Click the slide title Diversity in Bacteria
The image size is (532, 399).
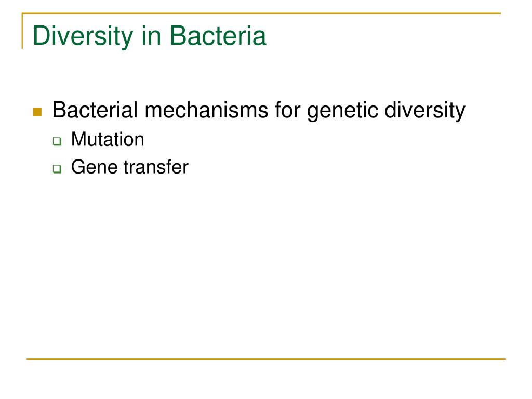tap(149, 36)
